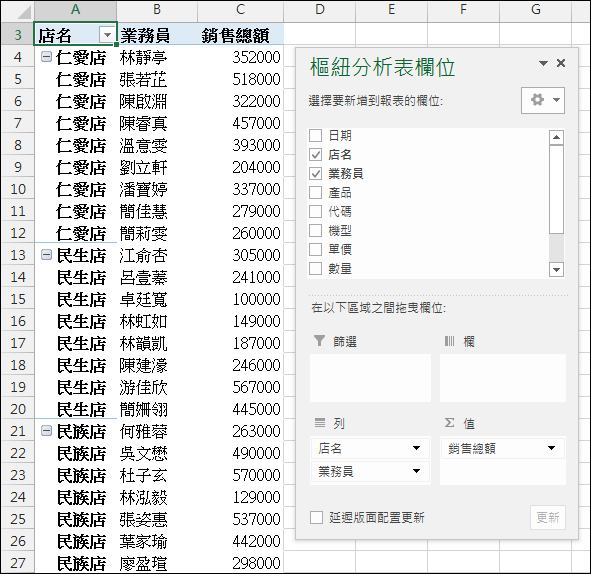The height and width of the screenshot is (574, 591).
Task: Uncheck the 店名 field checkbox
Action: (315, 154)
